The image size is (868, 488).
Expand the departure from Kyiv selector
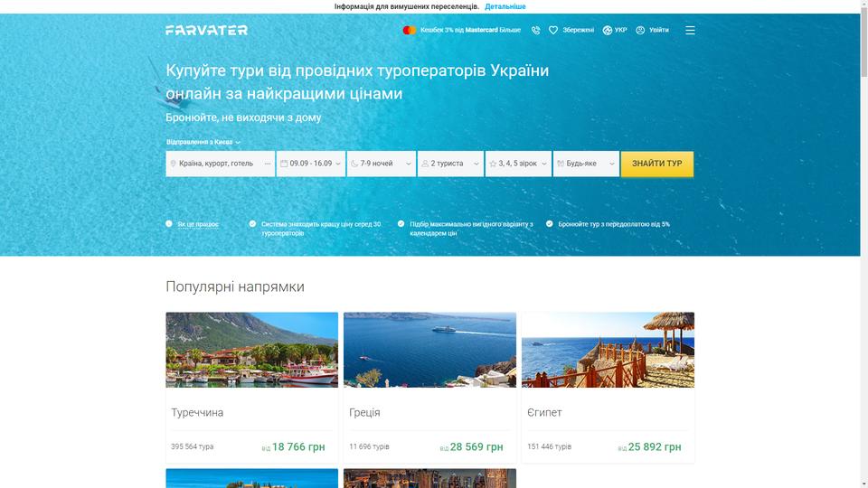203,142
